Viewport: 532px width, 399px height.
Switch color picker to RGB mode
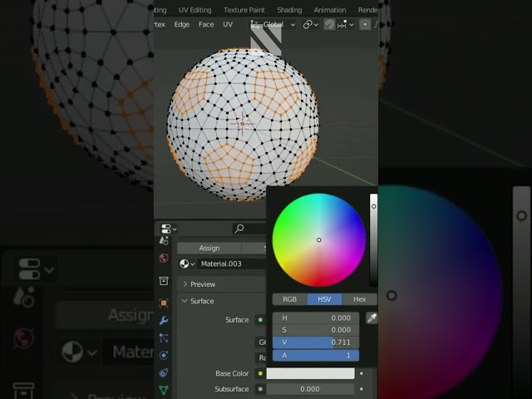click(290, 299)
